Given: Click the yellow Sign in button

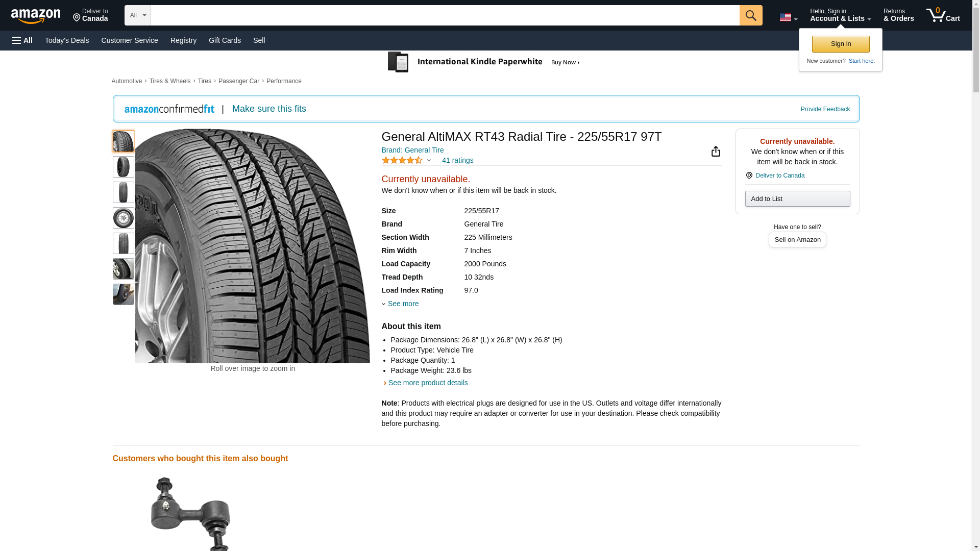Looking at the screenshot, I should (840, 44).
